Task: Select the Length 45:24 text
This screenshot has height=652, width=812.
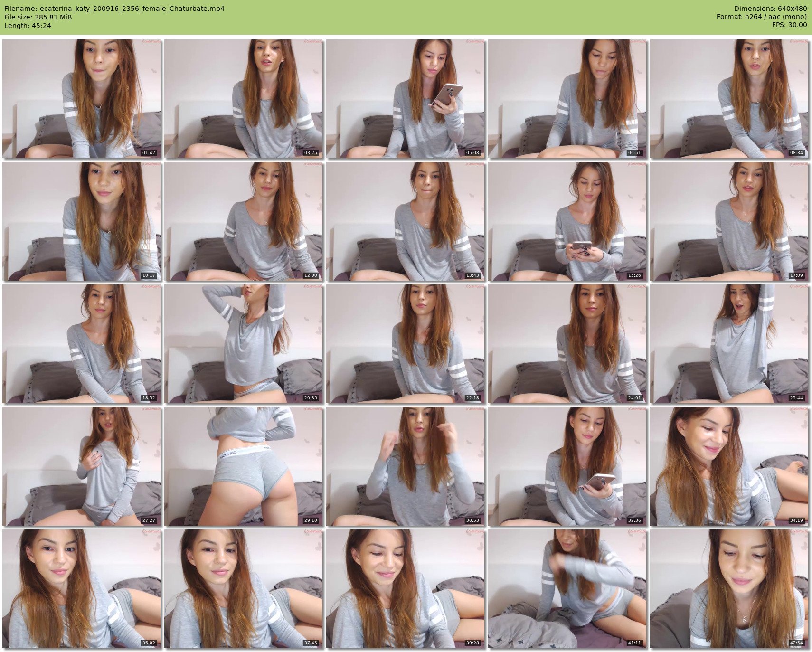Action: click(x=28, y=26)
